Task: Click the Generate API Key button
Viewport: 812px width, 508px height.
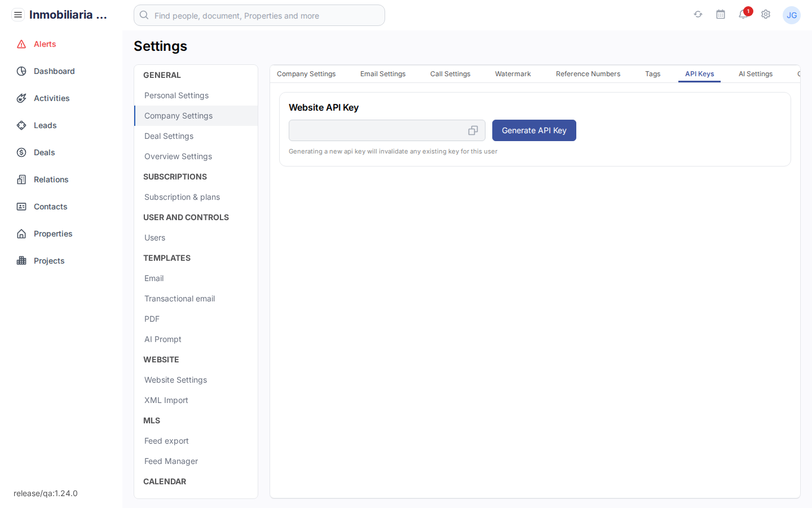Action: pos(534,130)
